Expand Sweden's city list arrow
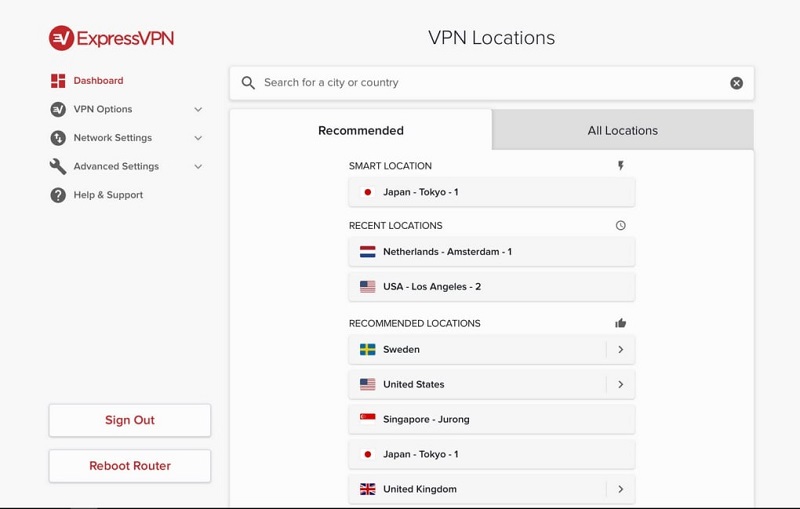800x509 pixels. 620,349
